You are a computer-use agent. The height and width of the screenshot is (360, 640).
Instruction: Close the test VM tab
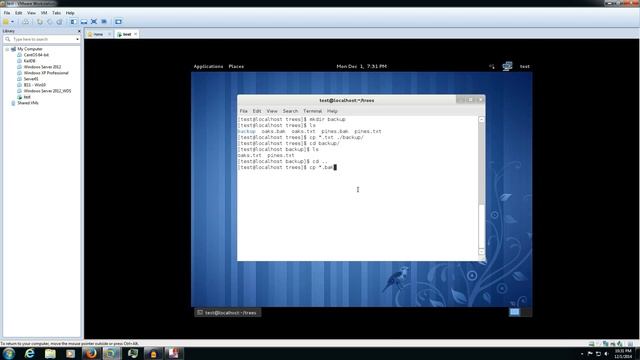click(x=136, y=34)
